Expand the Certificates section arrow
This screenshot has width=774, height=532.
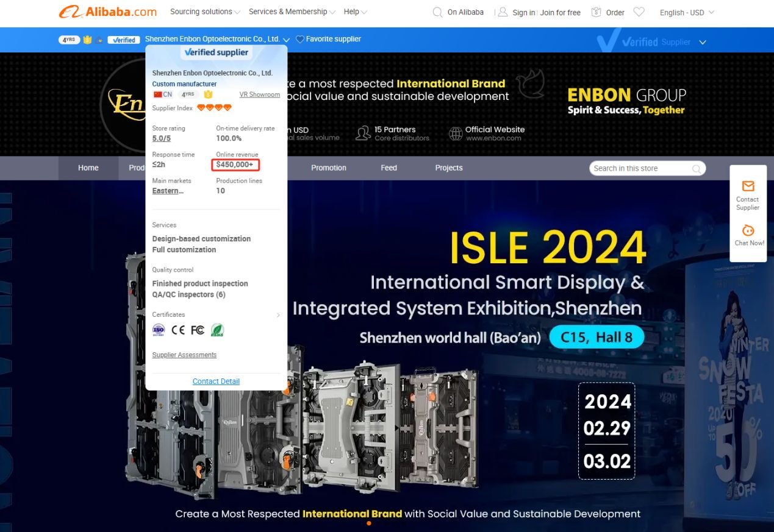[x=278, y=315]
